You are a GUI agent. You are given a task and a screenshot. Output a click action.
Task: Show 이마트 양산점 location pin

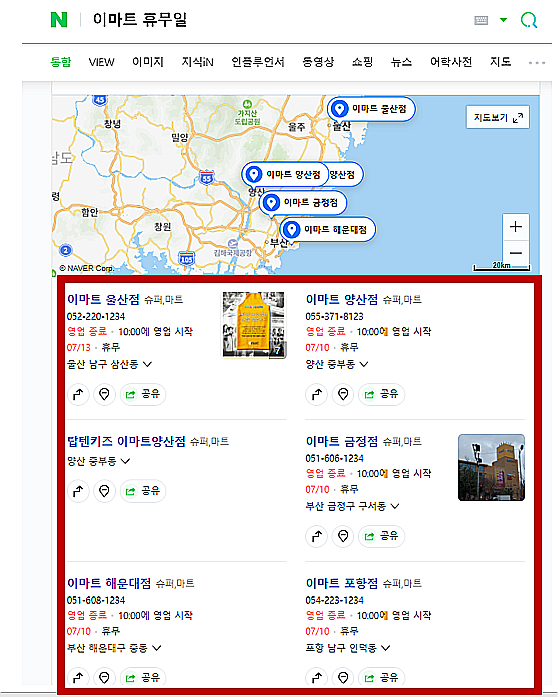point(343,394)
